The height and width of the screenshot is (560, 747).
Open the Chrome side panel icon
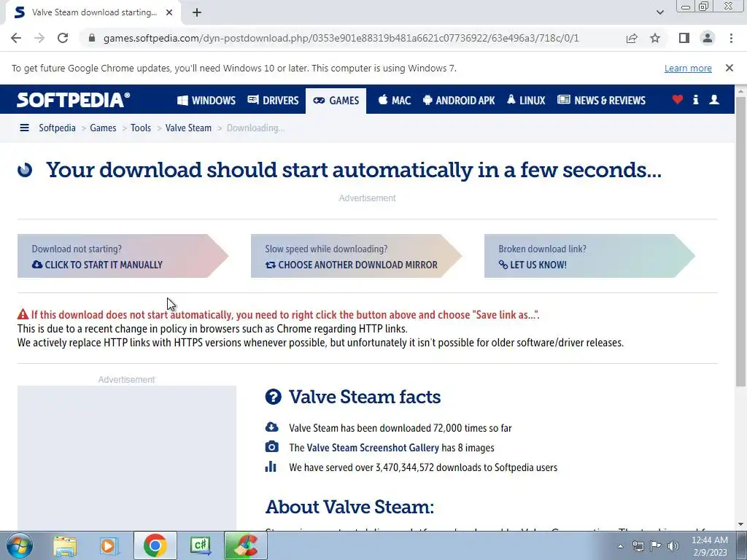point(684,38)
